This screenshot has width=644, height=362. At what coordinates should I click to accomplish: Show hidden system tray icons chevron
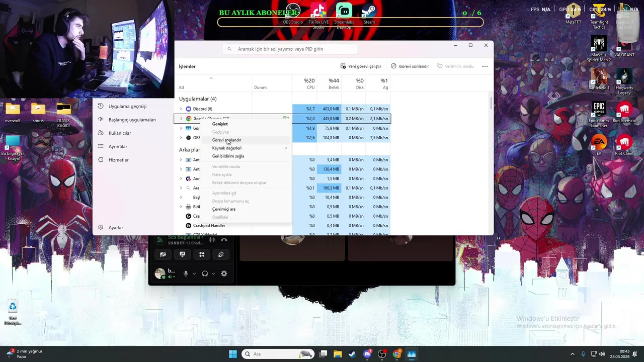572,354
